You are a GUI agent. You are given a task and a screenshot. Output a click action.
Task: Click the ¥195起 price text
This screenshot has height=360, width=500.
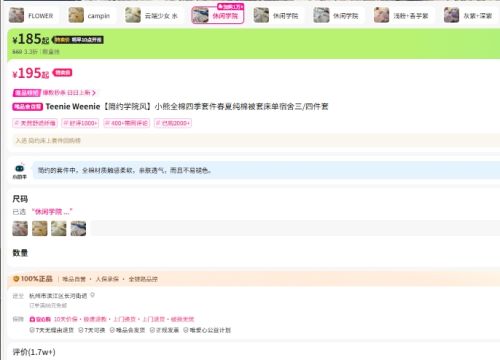31,73
